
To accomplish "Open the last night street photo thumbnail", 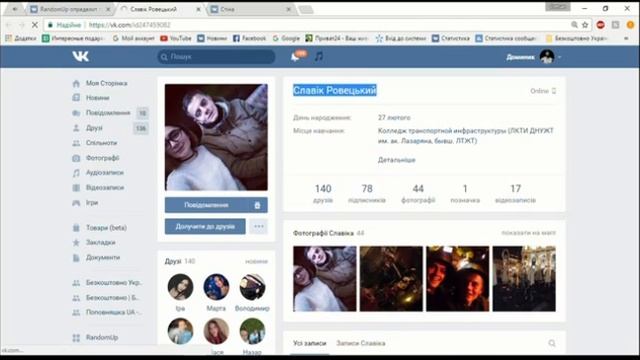I will click(x=524, y=279).
